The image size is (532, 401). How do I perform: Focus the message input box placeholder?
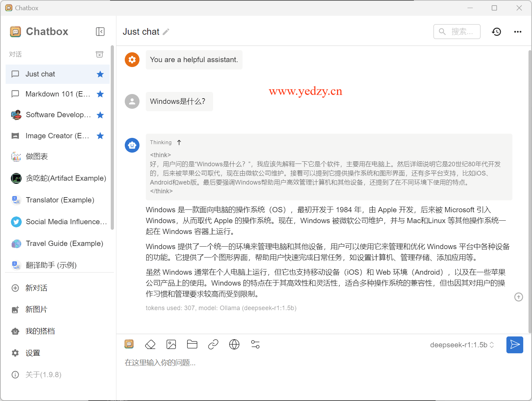coord(160,362)
